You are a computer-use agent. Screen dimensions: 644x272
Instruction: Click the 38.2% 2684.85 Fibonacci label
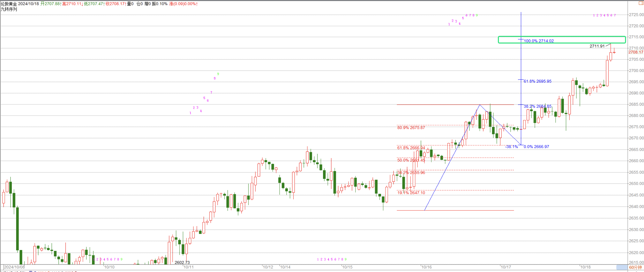pos(537,106)
